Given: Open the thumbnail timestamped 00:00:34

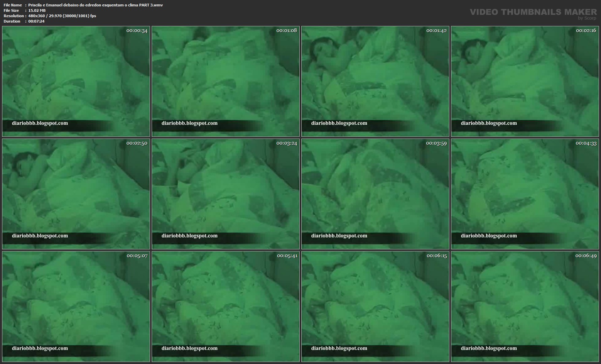Looking at the screenshot, I should coord(76,81).
